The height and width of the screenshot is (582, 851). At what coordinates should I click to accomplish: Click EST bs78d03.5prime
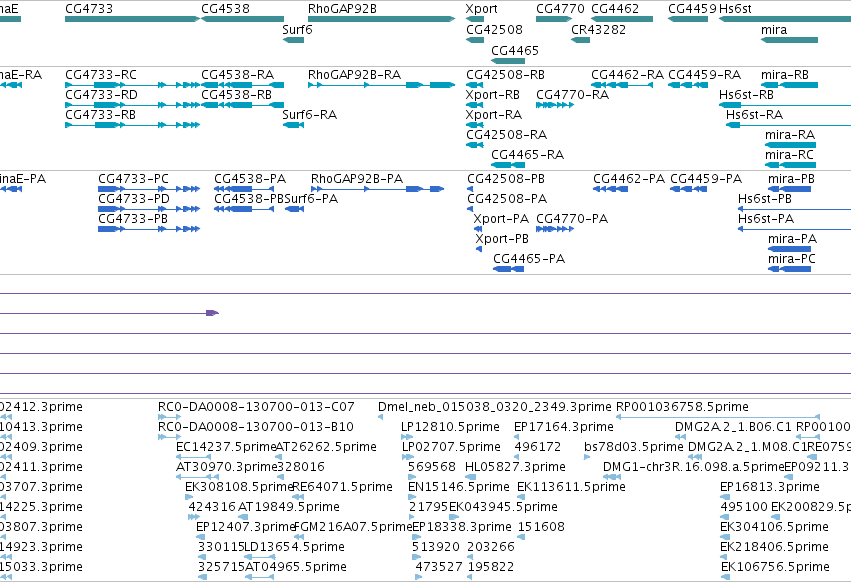(x=633, y=447)
